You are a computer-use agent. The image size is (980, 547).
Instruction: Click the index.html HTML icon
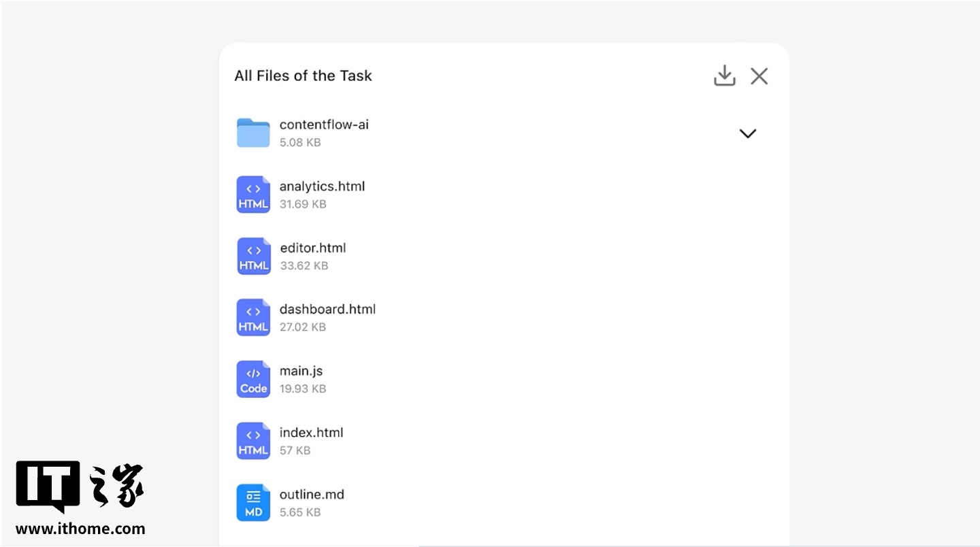(253, 441)
